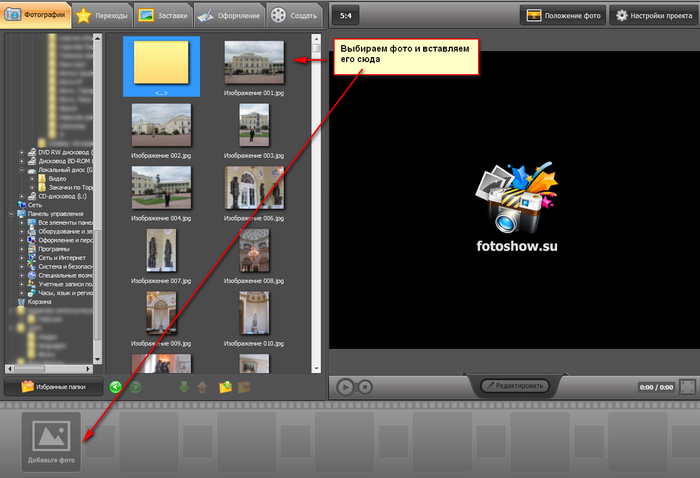Click folder tree scroll down arrow
Image resolution: width=700 pixels, height=478 pixels.
97,359
